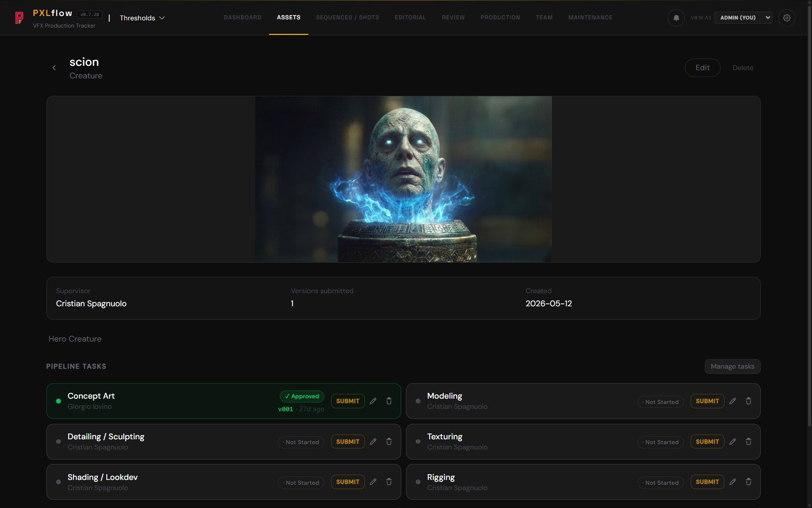Go to the Production tab
Viewport: 812px width, 508px height.
pos(500,17)
